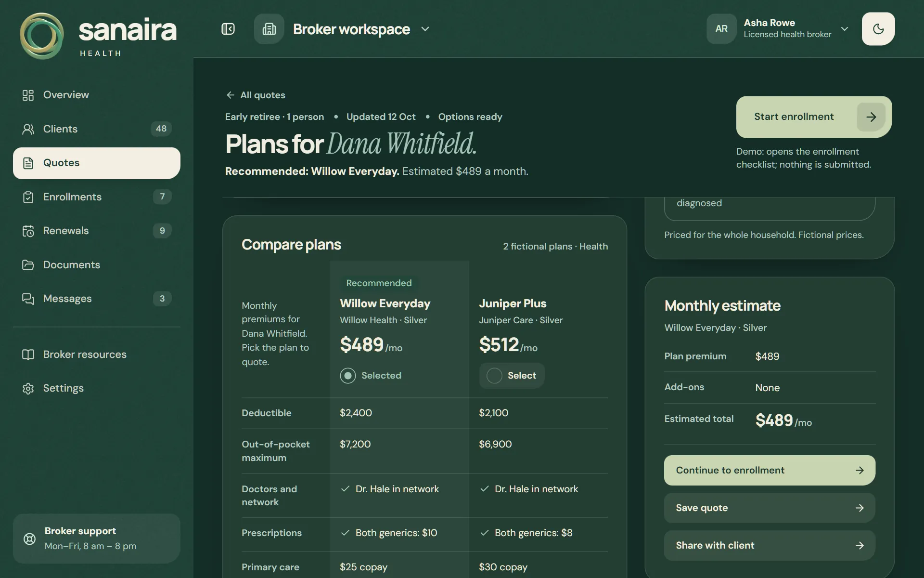Expand Asha Rowe account menu chevron
The height and width of the screenshot is (578, 924).
[845, 29]
